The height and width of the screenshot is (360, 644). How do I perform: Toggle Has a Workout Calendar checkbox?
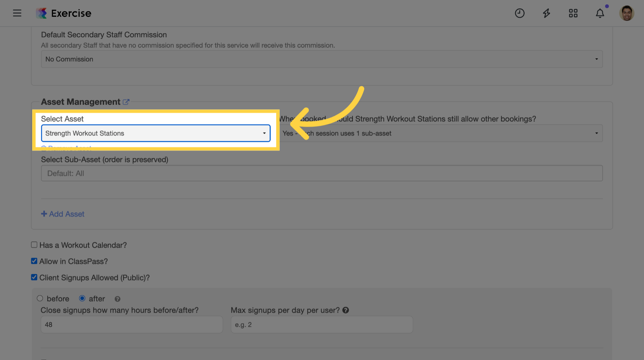pos(34,245)
